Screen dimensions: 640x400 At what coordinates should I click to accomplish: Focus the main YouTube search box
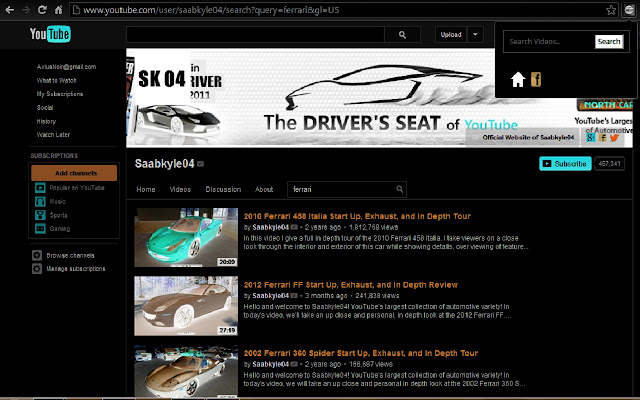(255, 35)
